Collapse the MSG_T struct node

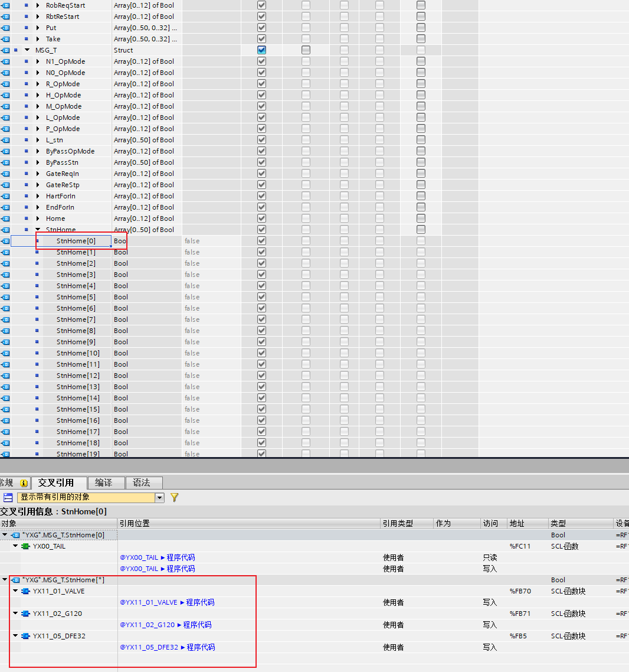pyautogui.click(x=27, y=50)
